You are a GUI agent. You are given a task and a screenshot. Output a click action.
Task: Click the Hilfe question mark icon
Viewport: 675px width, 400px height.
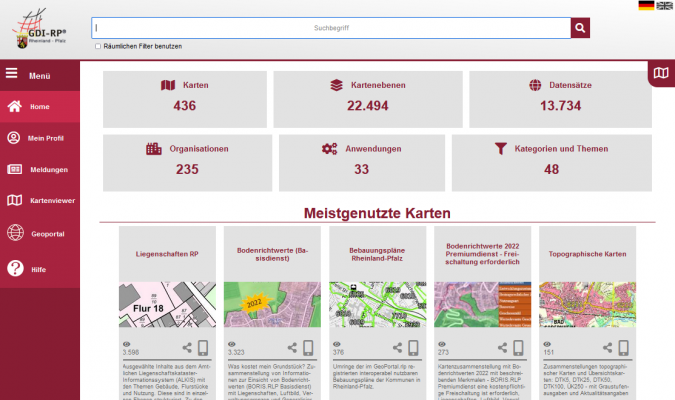pyautogui.click(x=15, y=268)
